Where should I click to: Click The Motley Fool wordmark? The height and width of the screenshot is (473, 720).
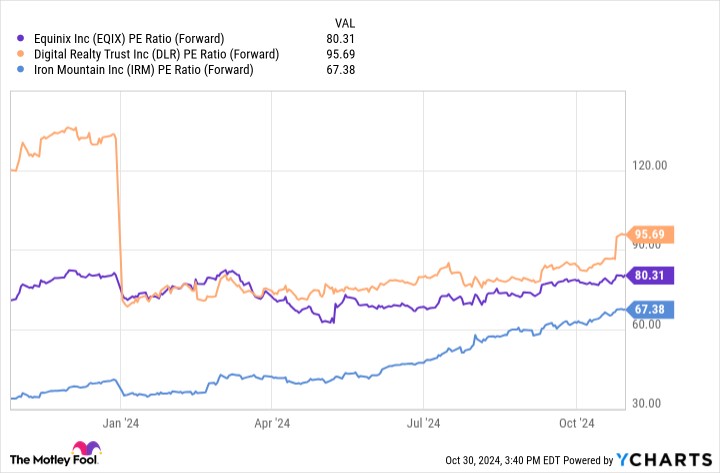point(53,460)
